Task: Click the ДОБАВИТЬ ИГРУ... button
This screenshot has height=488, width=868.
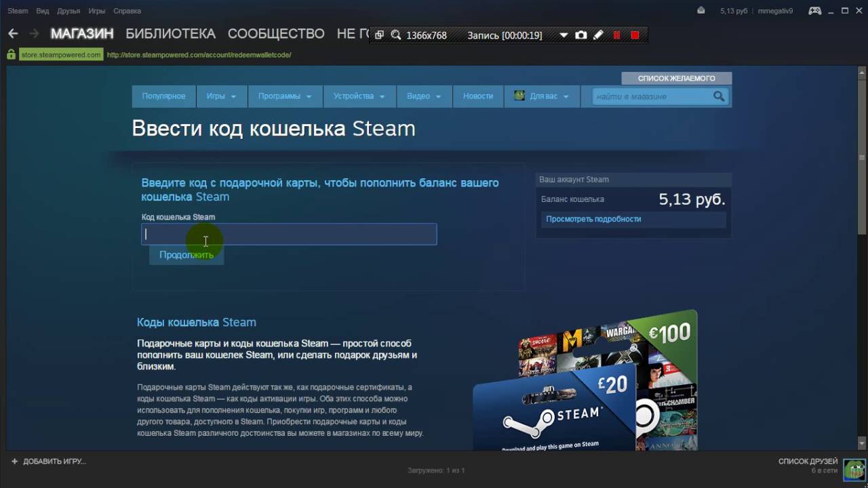Action: coord(49,461)
